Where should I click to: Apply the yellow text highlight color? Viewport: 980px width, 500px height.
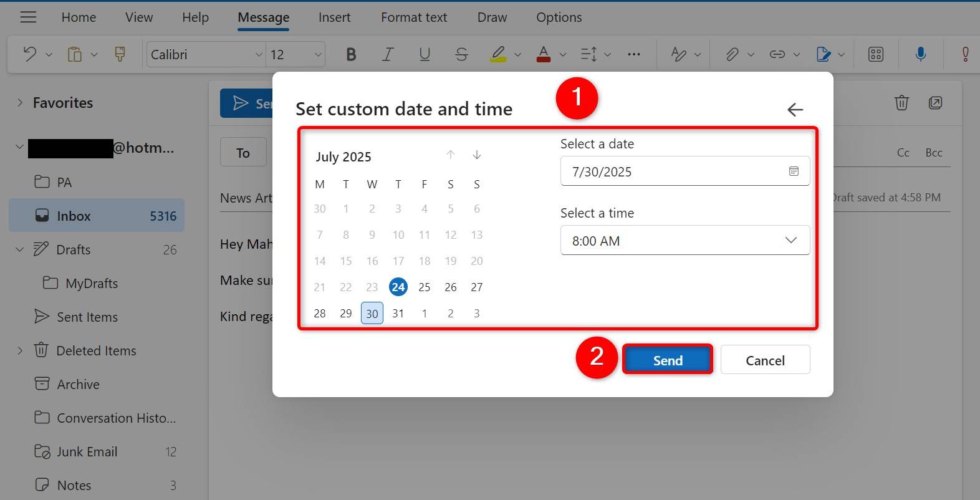pyautogui.click(x=498, y=54)
